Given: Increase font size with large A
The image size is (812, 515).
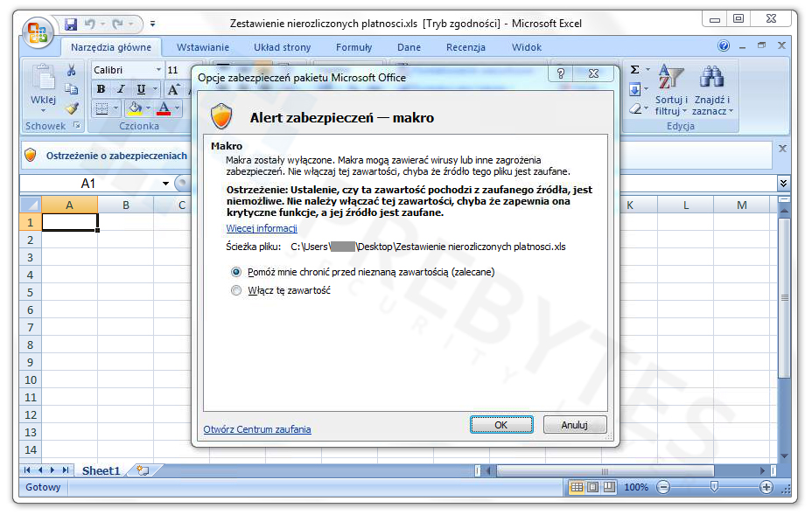Looking at the screenshot, I should 173,89.
